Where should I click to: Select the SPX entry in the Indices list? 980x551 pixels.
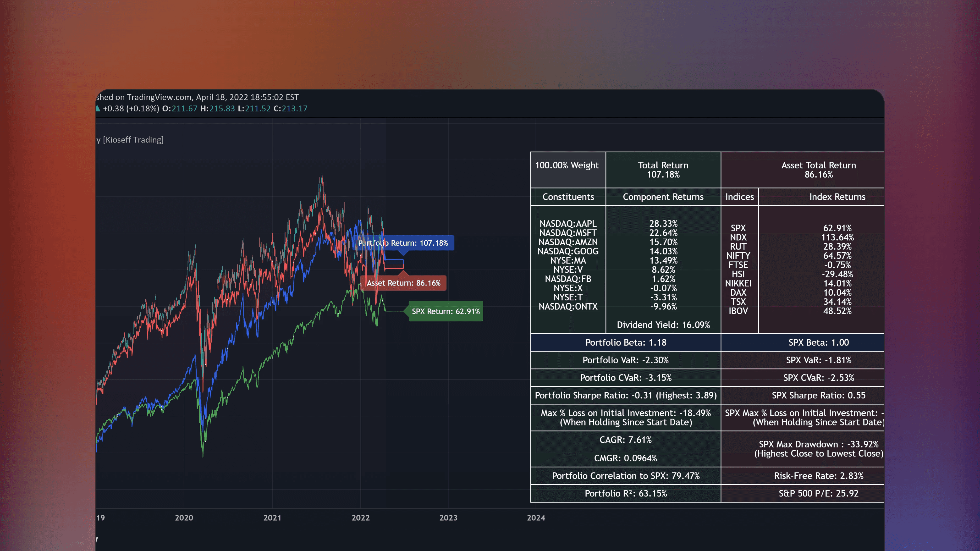[x=738, y=228]
